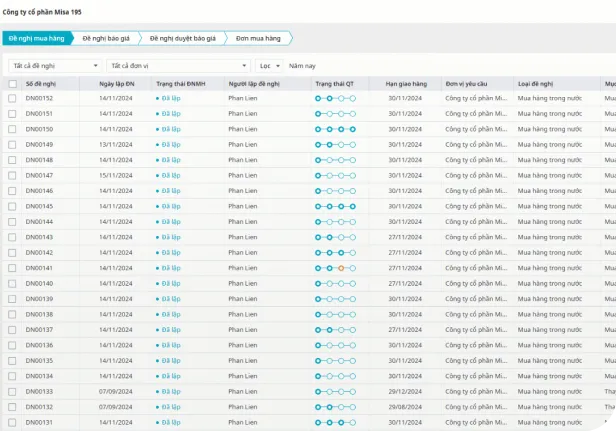Click the progress tracker icon for DN00150

[336, 129]
